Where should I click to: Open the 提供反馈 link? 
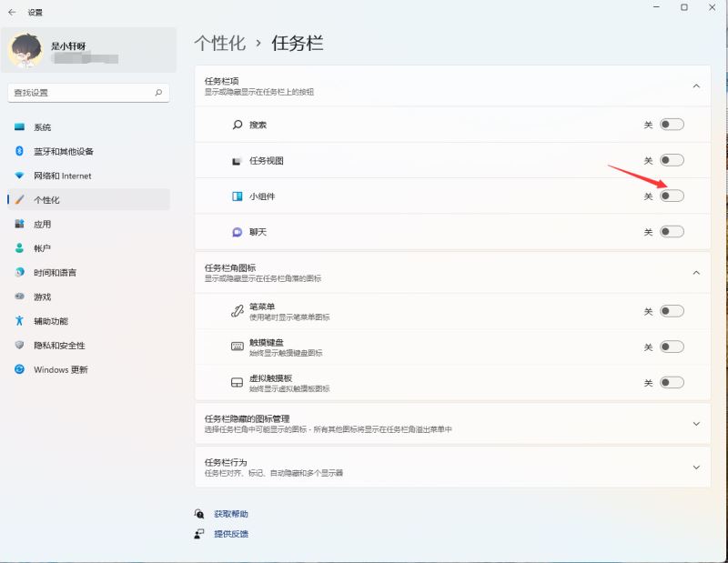pyautogui.click(x=231, y=534)
